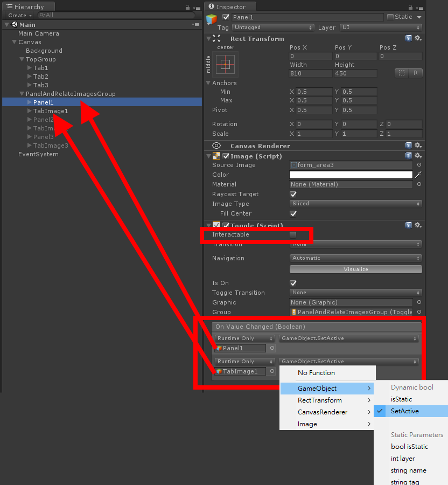Open the anchor presets selector
Image resolution: width=448 pixels, height=485 pixels.
[225, 64]
